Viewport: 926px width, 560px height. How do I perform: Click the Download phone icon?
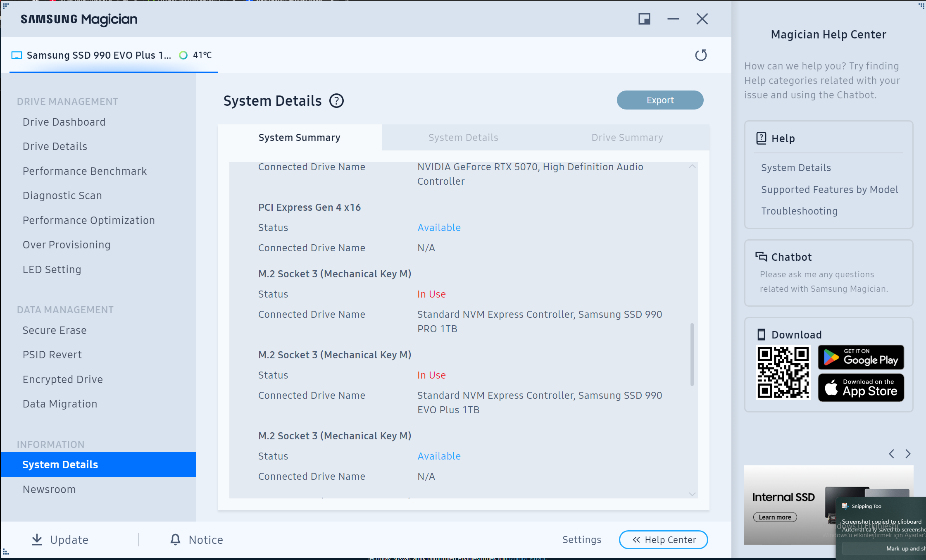761,334
